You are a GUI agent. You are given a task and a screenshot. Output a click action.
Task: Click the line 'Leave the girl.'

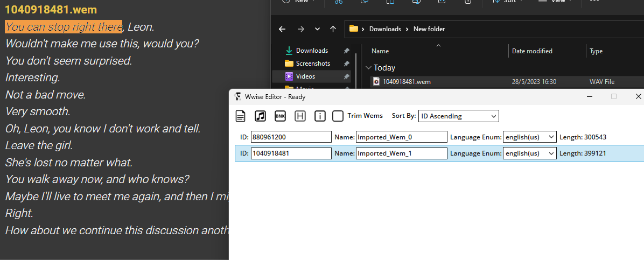coord(39,145)
